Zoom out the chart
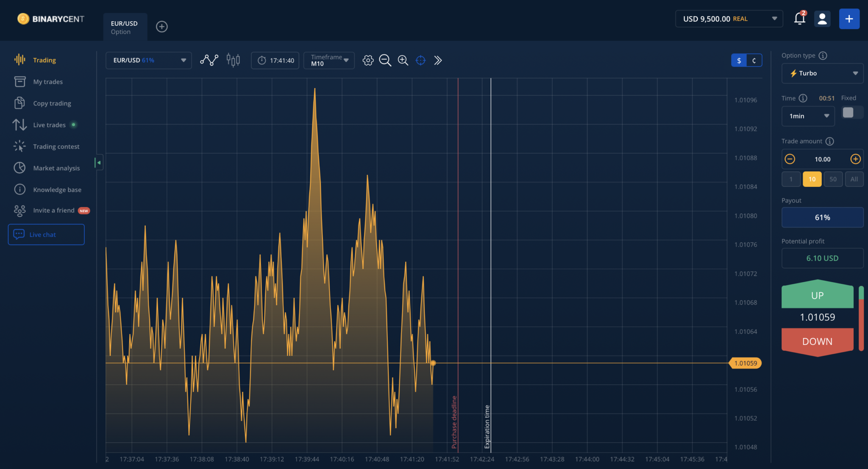This screenshot has height=469, width=868. pyautogui.click(x=385, y=60)
